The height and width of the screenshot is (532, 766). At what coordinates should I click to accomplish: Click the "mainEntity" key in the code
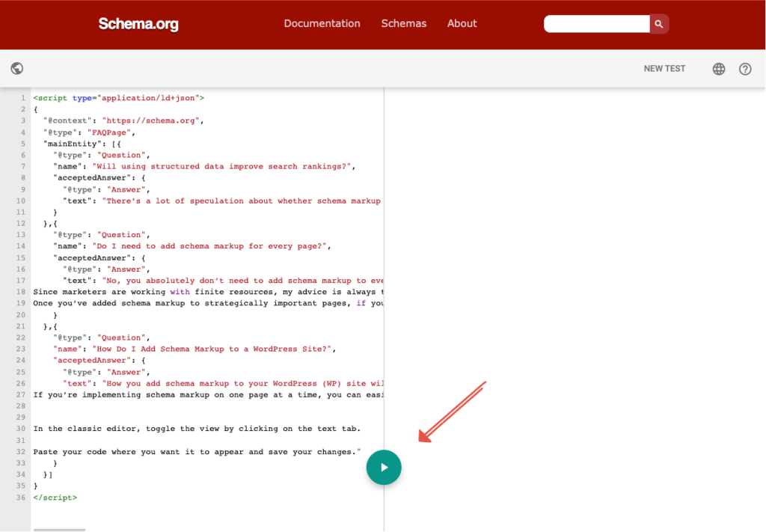[x=70, y=144]
